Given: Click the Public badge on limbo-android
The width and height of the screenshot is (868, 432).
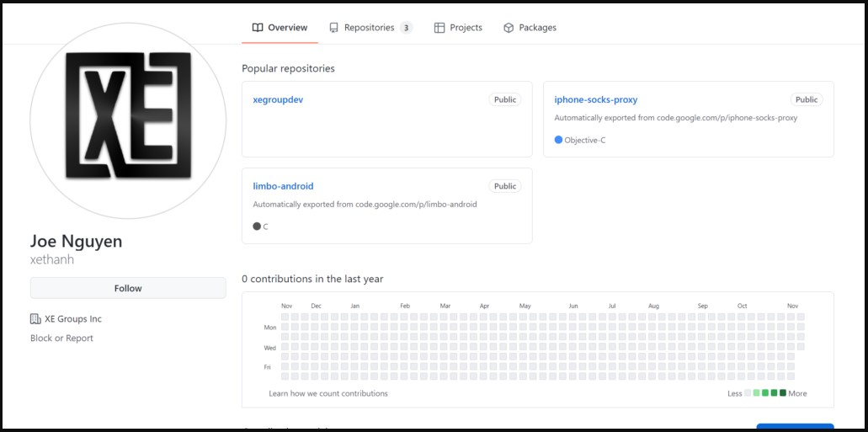Looking at the screenshot, I should [x=505, y=186].
